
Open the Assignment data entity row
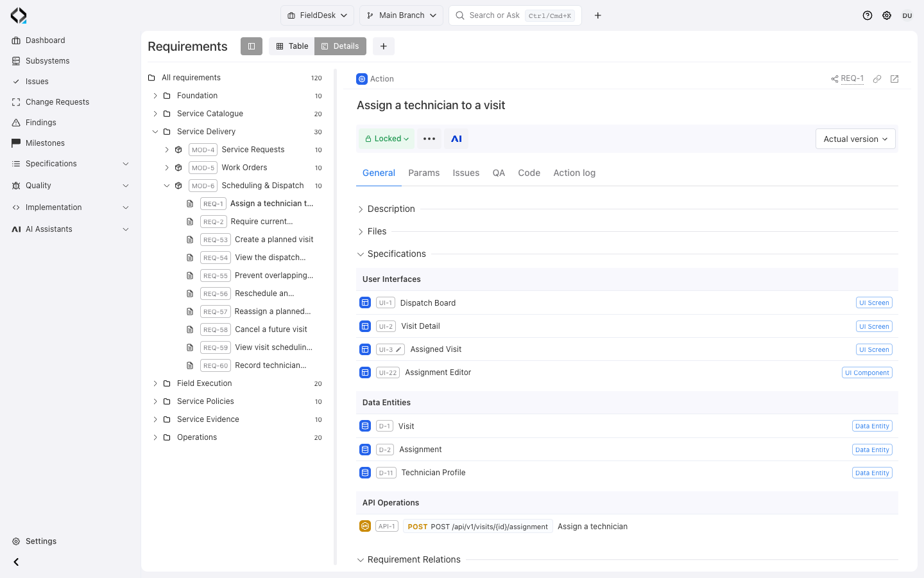627,450
